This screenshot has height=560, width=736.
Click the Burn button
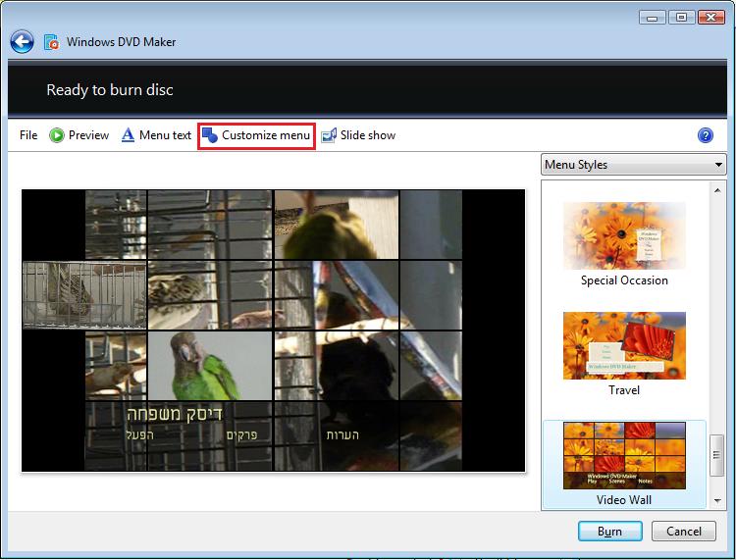pos(609,532)
